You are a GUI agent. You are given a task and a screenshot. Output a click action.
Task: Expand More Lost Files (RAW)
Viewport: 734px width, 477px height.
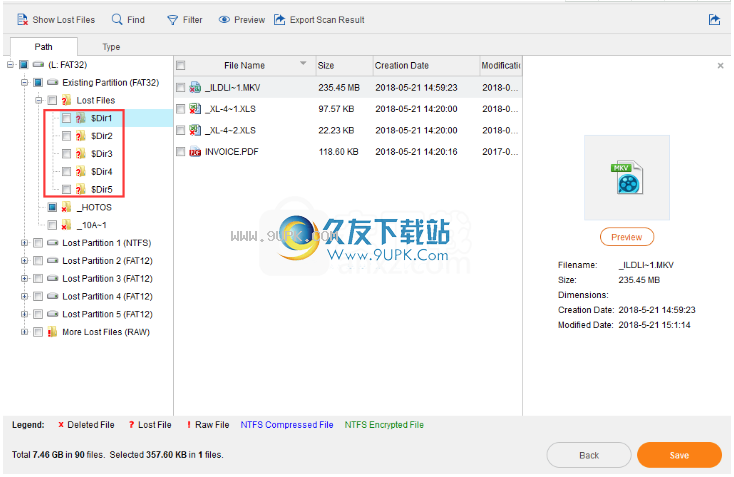click(24, 332)
